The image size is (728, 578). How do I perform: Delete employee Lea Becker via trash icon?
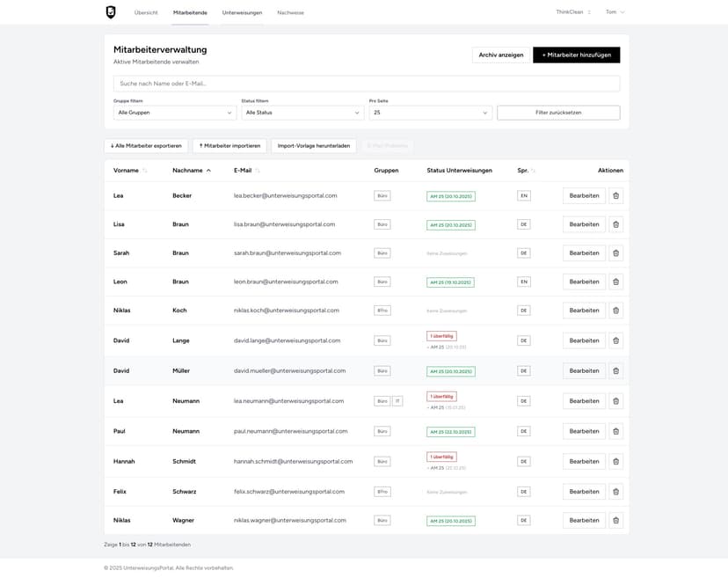tap(615, 196)
